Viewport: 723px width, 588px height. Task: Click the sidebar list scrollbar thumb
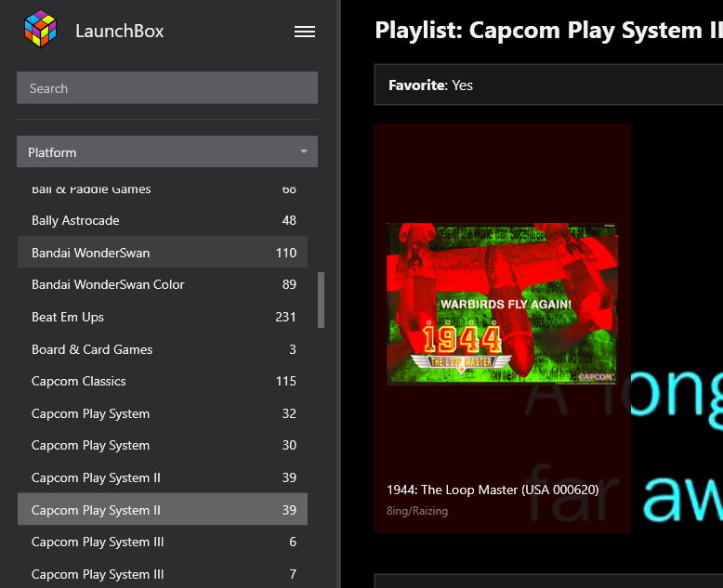click(321, 300)
